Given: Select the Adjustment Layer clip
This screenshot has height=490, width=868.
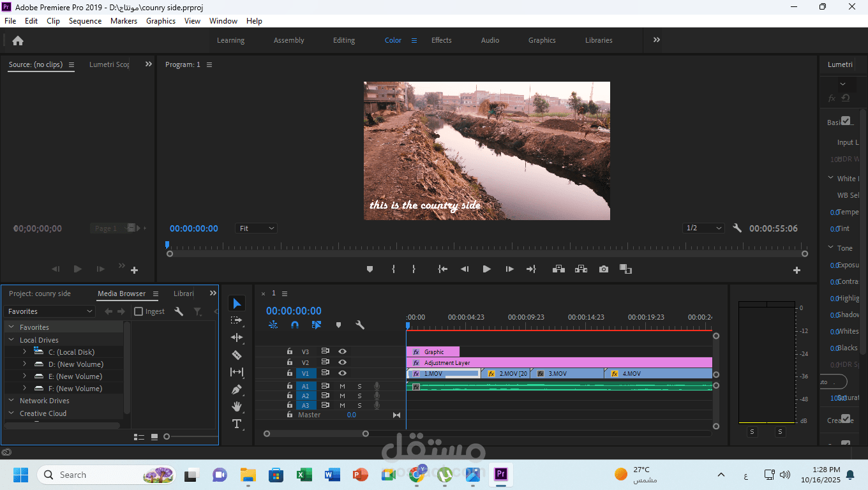Looking at the screenshot, I should click(x=559, y=362).
